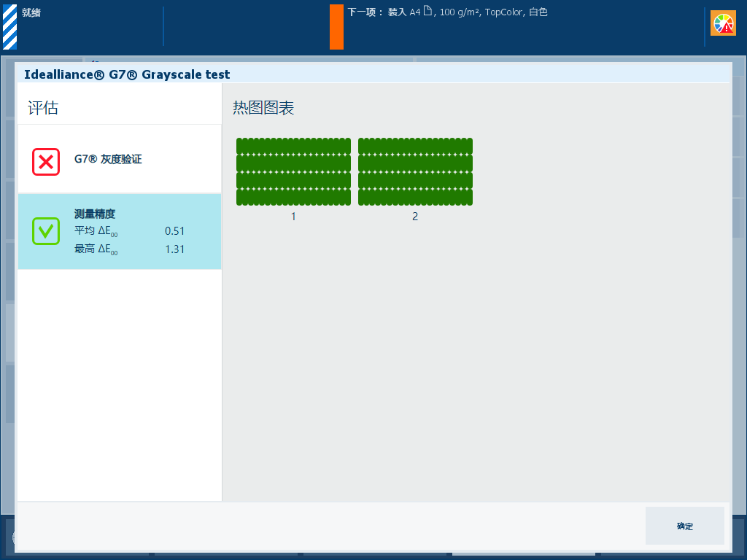Click the 下一项 loading instruction text
This screenshot has height=560, width=747.
click(447, 12)
